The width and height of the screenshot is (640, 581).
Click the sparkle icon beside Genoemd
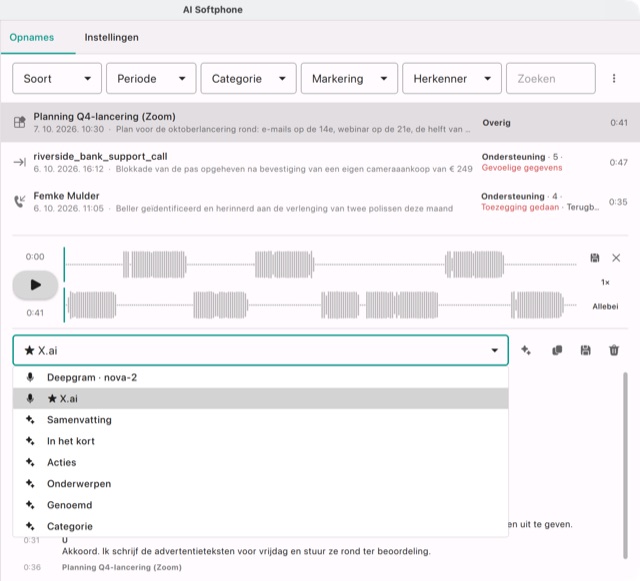[x=30, y=504]
